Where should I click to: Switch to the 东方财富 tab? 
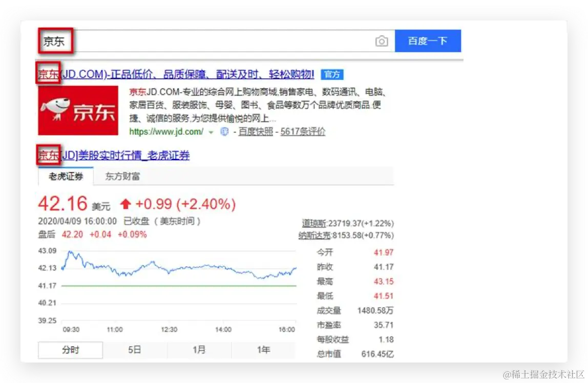click(x=122, y=176)
